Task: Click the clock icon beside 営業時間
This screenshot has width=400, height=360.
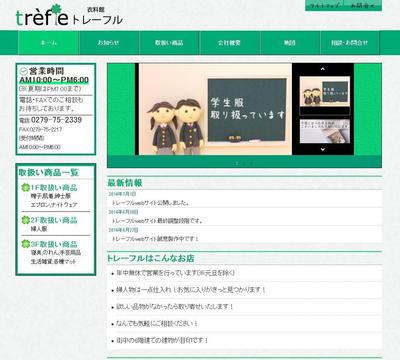Action: pos(23,71)
